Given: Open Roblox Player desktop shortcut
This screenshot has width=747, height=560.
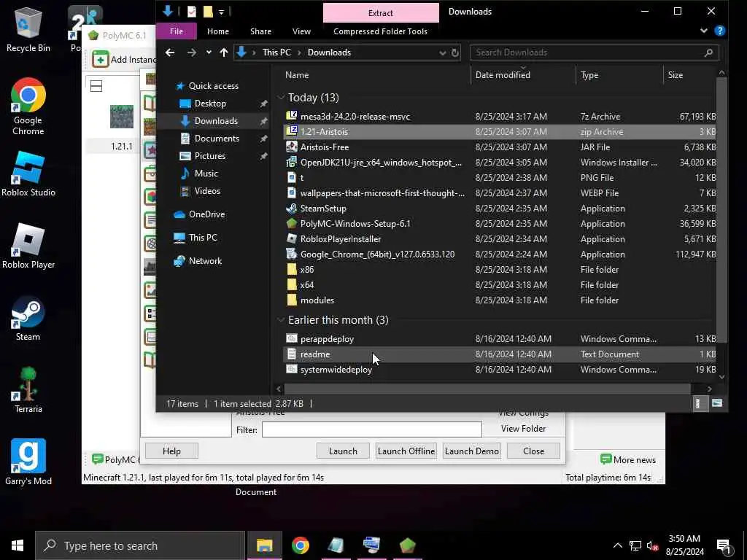Looking at the screenshot, I should (28, 246).
